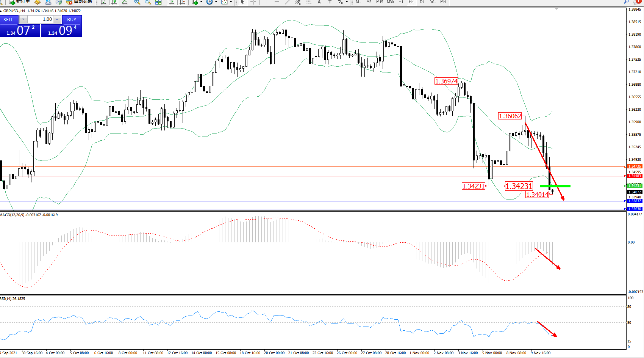Screen dimensions: 644x358
Task: Switch to the D1 timeframe
Action: pyautogui.click(x=422, y=2)
